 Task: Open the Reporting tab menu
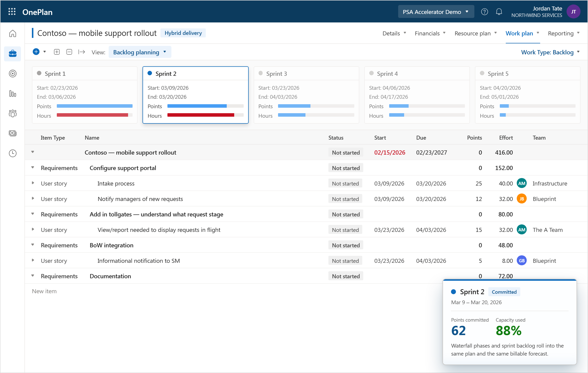[x=564, y=33]
